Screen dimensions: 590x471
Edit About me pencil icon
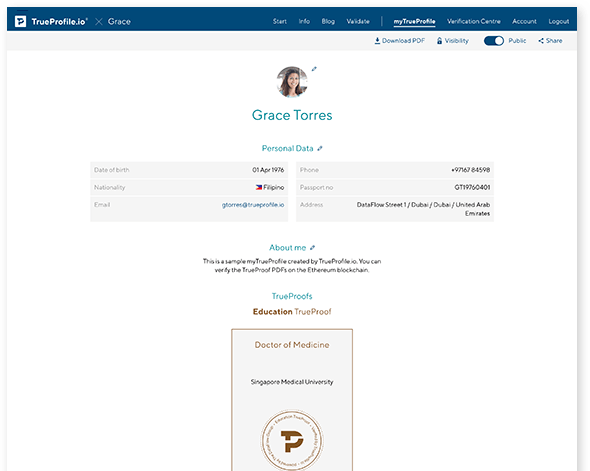tap(312, 248)
